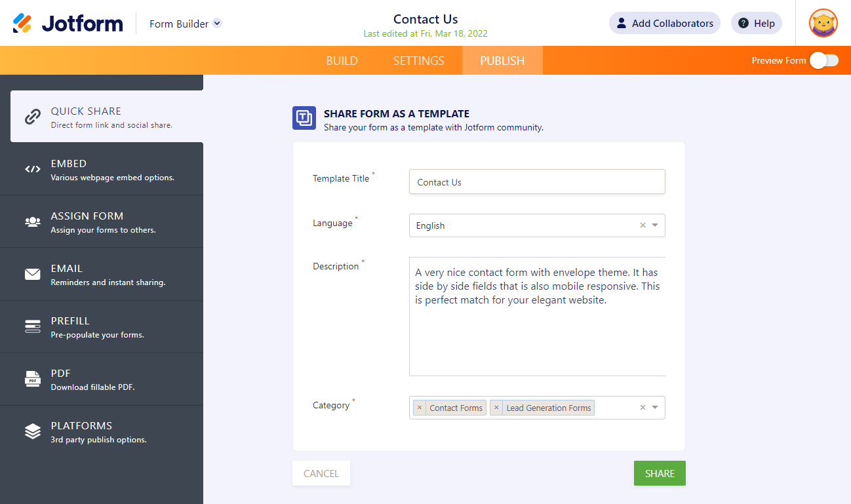851x504 pixels.
Task: Open the Category dropdown arrow
Action: click(655, 408)
